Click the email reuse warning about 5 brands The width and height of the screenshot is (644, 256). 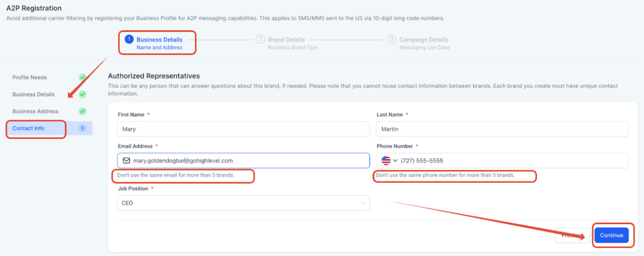pos(176,175)
